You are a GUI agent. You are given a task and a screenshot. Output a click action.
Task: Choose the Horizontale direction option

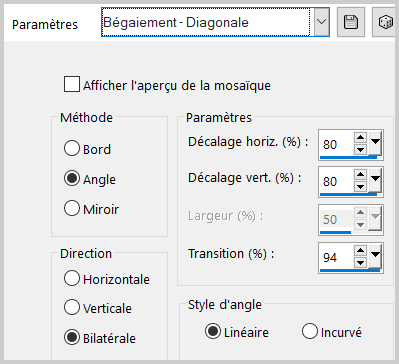(72, 278)
